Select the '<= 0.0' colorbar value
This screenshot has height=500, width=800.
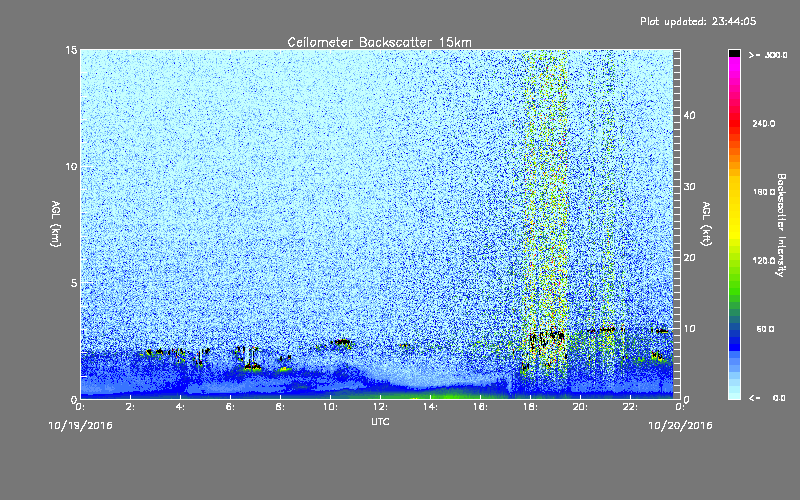coord(768,398)
